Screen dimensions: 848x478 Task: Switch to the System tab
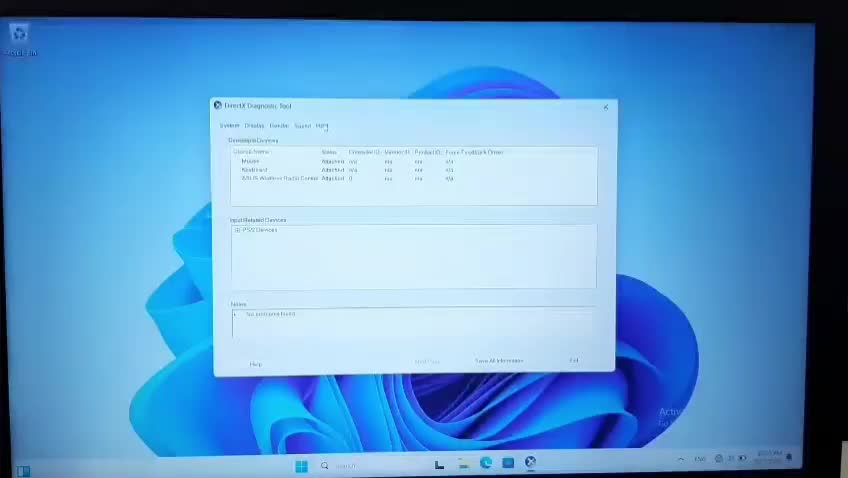(229, 125)
